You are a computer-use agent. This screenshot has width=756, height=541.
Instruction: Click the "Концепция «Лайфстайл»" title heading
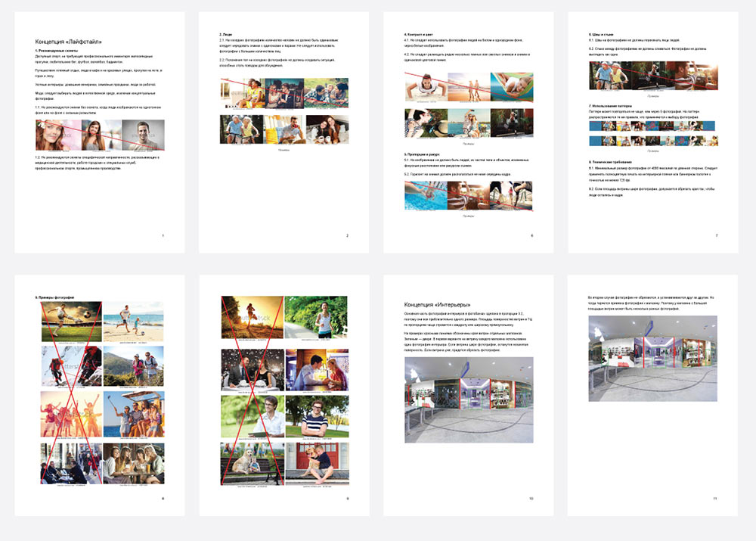coord(69,42)
